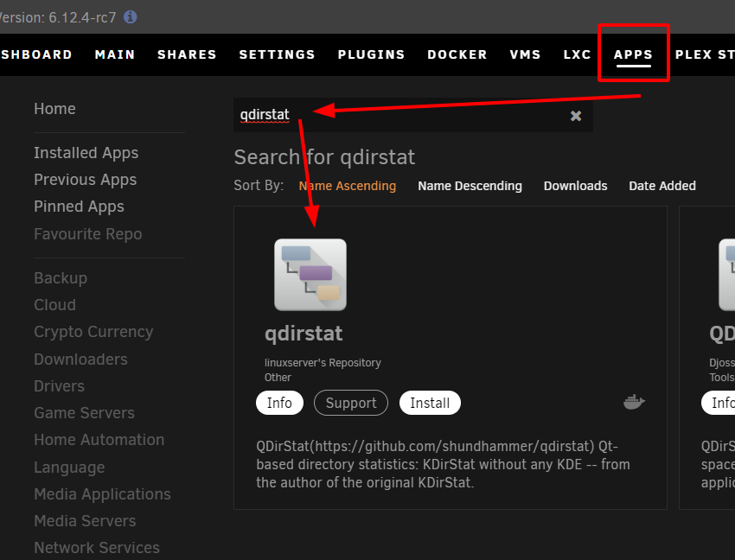Select the Media Servers category

point(85,520)
